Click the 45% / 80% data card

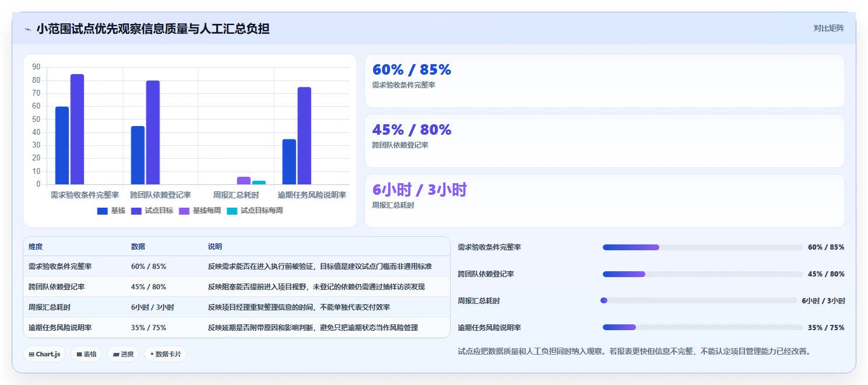click(x=605, y=141)
